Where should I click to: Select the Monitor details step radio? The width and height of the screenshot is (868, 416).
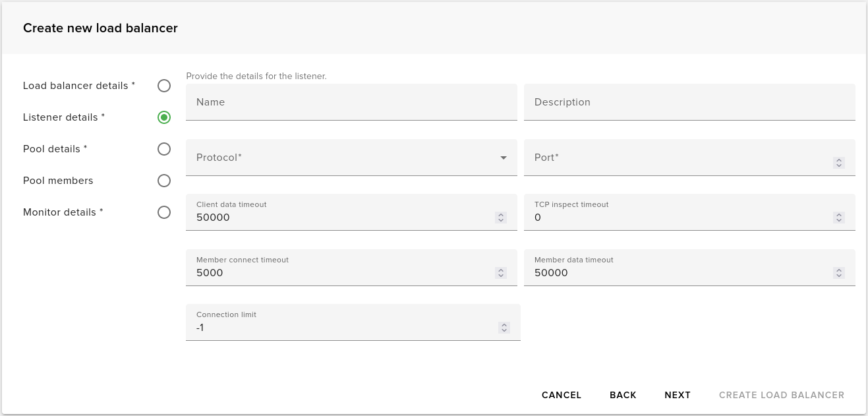point(164,212)
